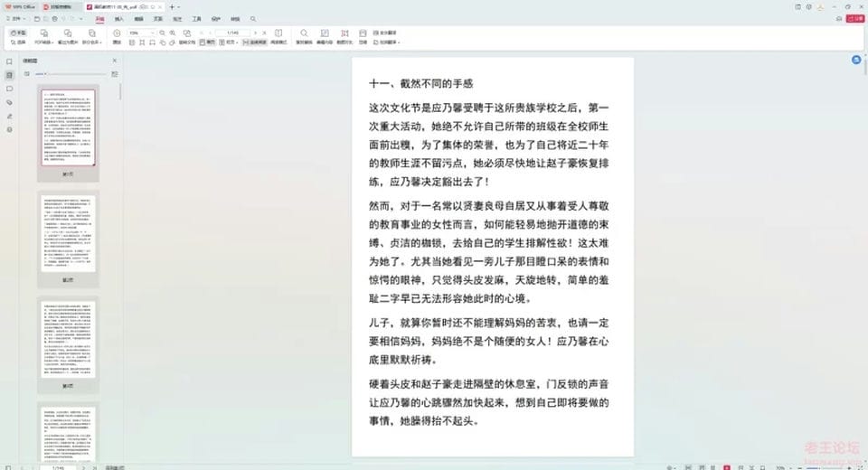868x470 pixels.
Task: Switch to the 保护 ribbon tab
Action: pyautogui.click(x=216, y=19)
